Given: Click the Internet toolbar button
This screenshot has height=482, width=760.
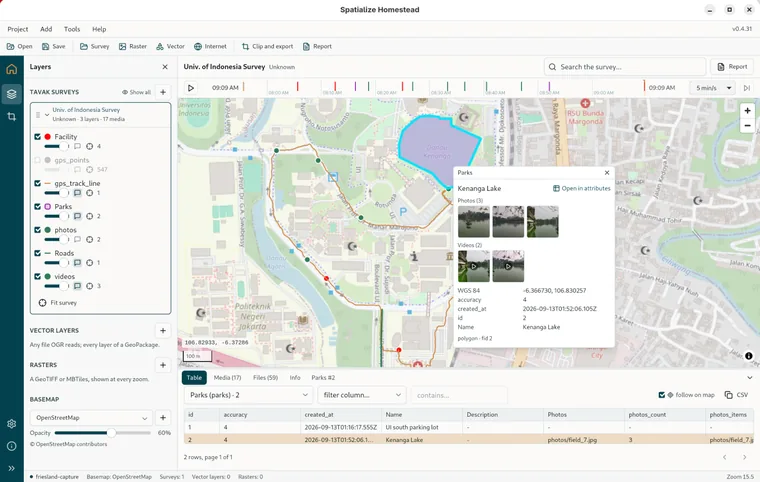Looking at the screenshot, I should (210, 47).
